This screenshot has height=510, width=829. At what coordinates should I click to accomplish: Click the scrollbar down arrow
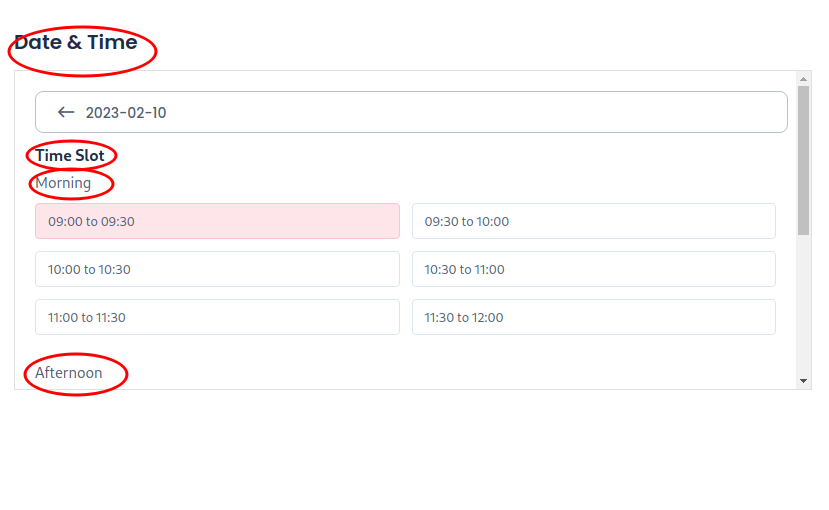(x=804, y=381)
